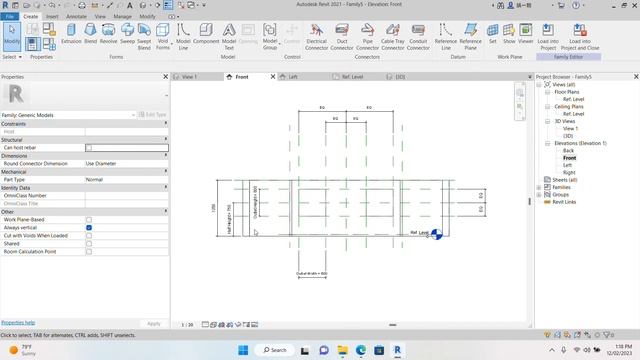Click the horizontal scrollbar of drawing view
This screenshot has width=640, height=360.
[x=392, y=325]
